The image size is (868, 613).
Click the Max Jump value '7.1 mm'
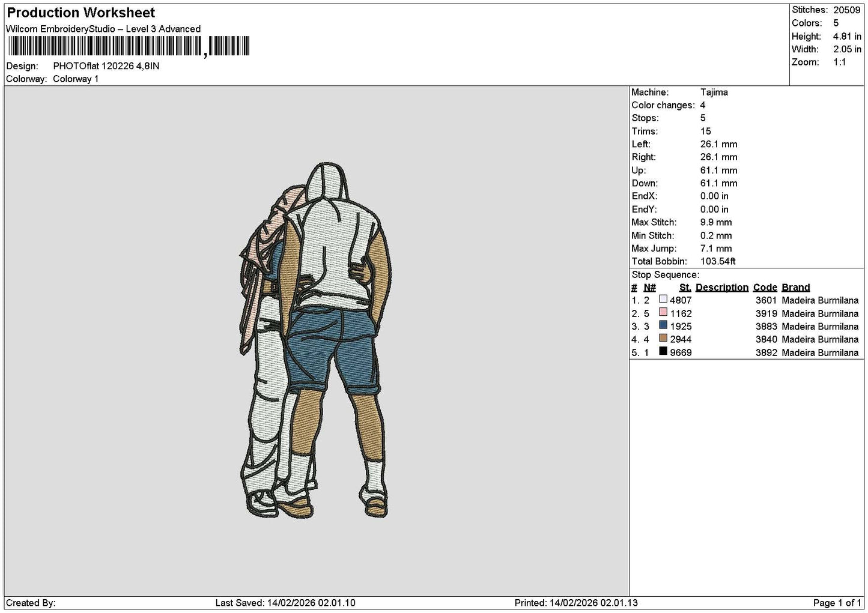pos(716,249)
